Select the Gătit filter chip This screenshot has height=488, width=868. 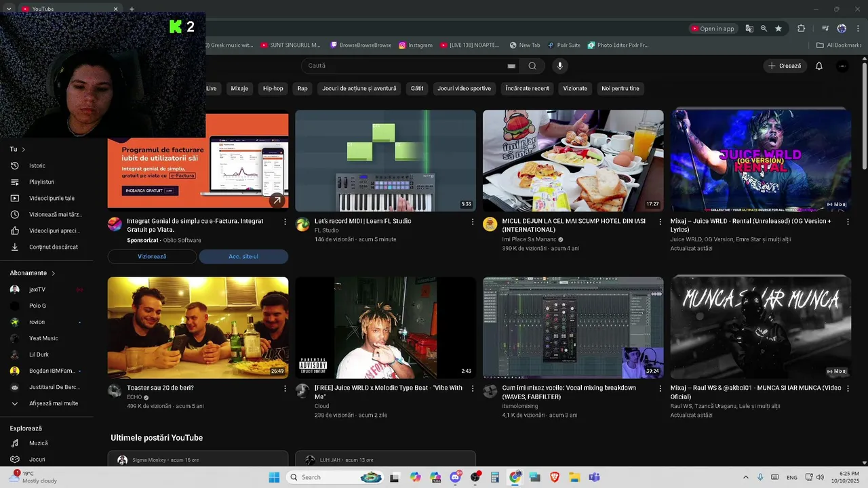click(417, 88)
